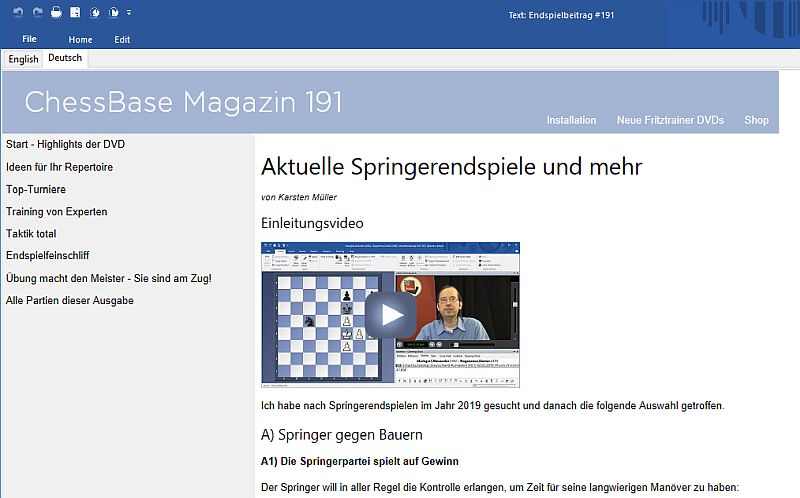Visit the Shop link
This screenshot has height=498, width=800.
[x=756, y=120]
